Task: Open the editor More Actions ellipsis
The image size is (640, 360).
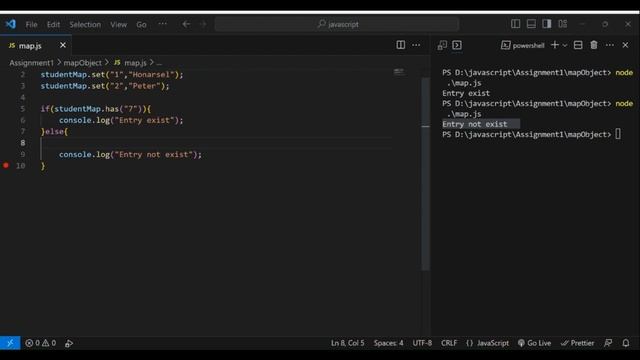Action: [416, 45]
